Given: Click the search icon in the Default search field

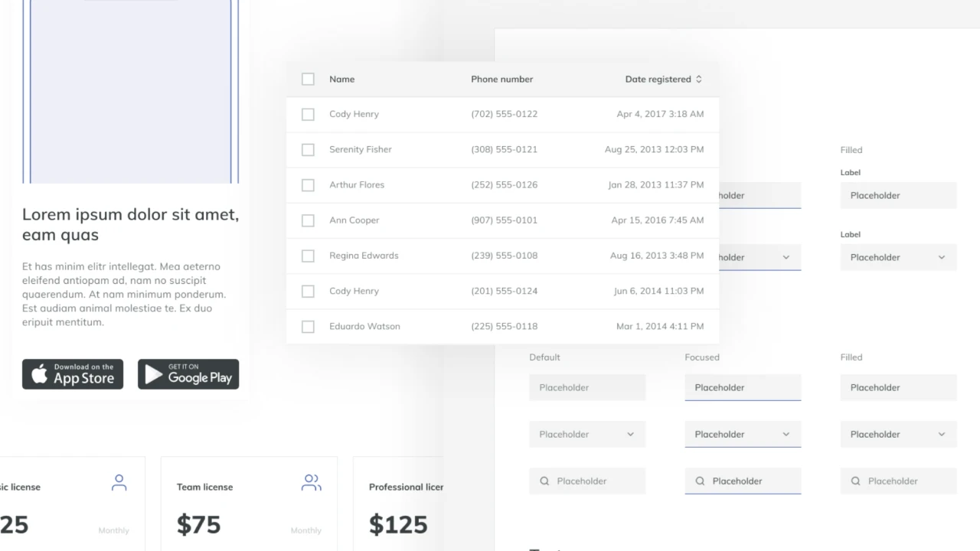Looking at the screenshot, I should 544,481.
